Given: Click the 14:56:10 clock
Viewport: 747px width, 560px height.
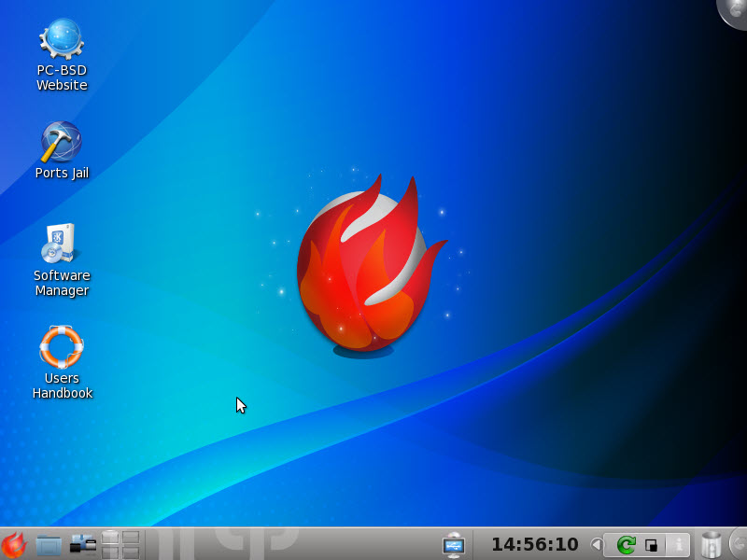Looking at the screenshot, I should tap(534, 544).
